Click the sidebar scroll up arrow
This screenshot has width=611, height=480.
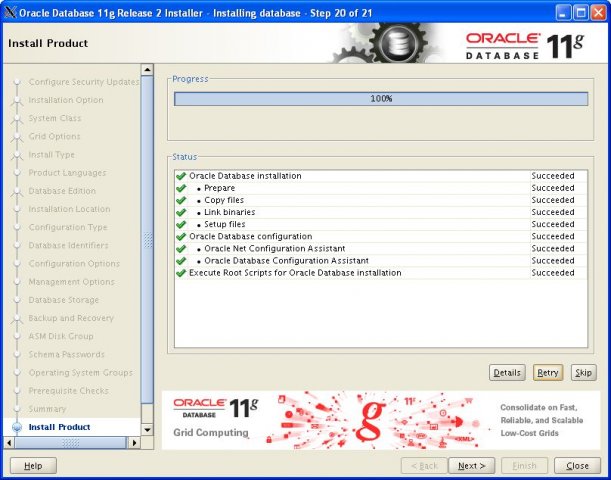147,70
